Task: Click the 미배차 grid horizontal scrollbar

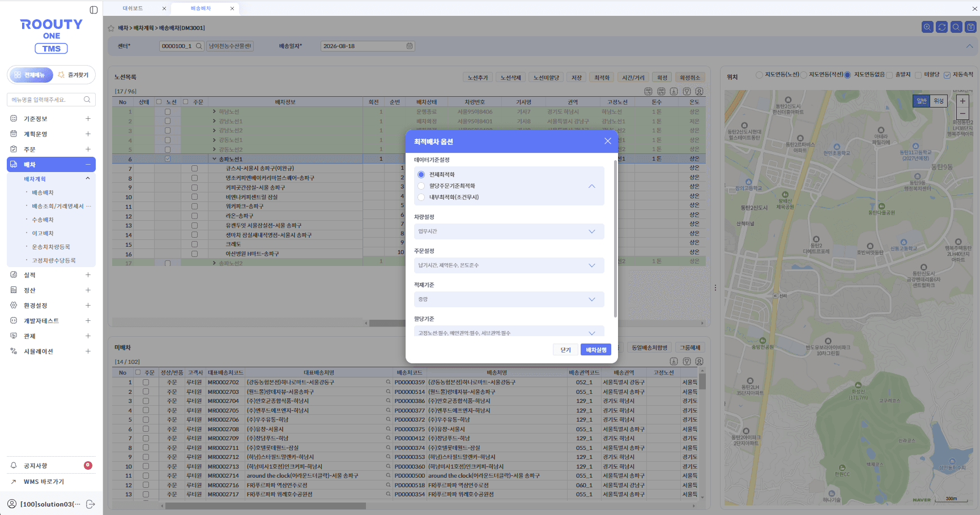Action: (265, 506)
